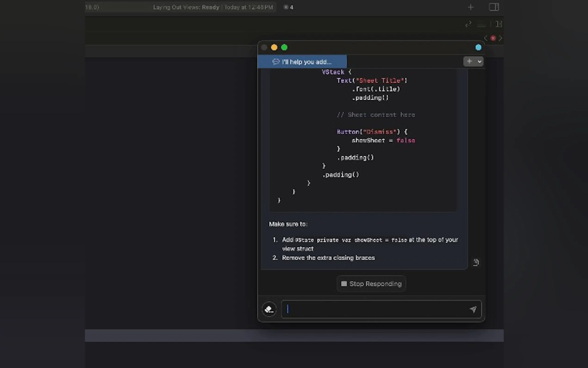Select the "I'll help you add..." tab
Screen dimensions: 588x368
(302, 62)
